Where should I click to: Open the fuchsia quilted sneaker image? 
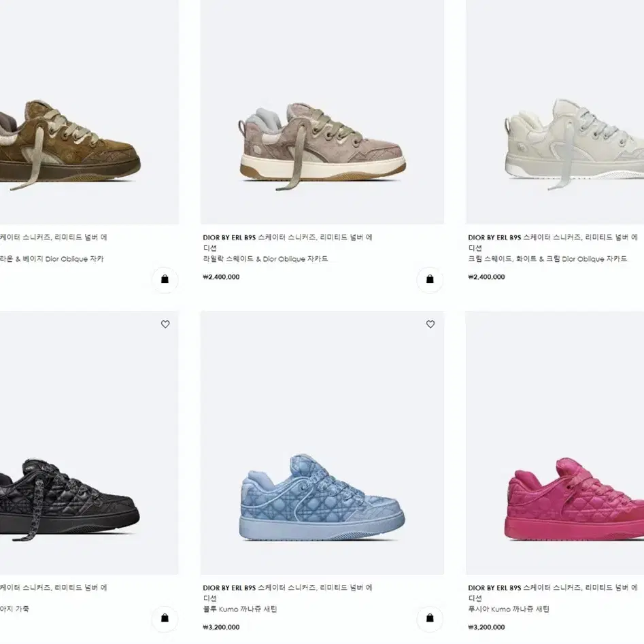(555, 443)
